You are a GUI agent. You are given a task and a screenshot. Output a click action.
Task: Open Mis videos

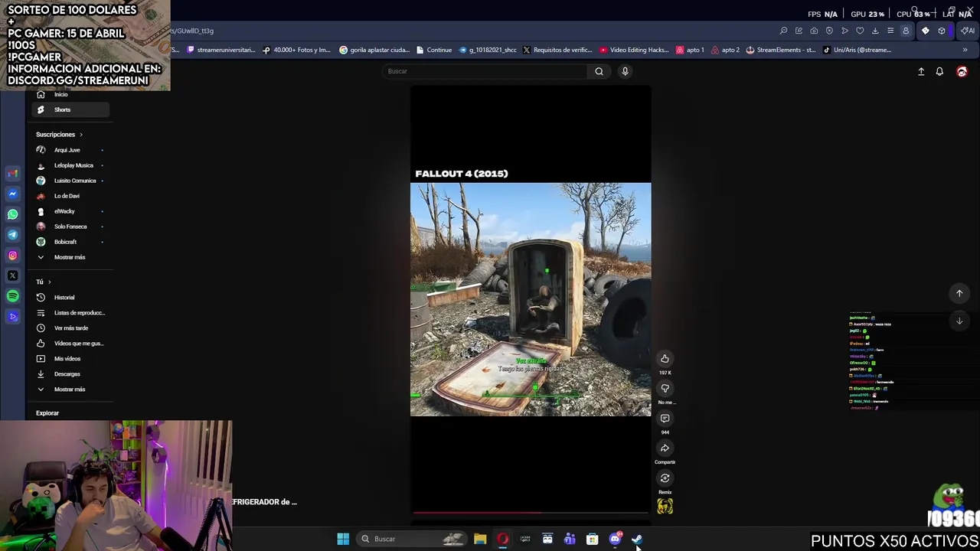(x=70, y=358)
